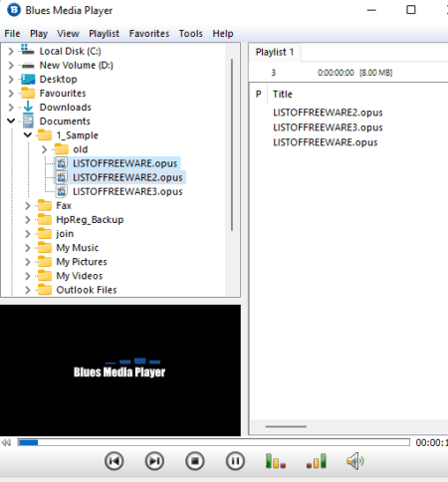The height and width of the screenshot is (482, 448).
Task: Expand the Outlook Files folder
Action: point(28,290)
